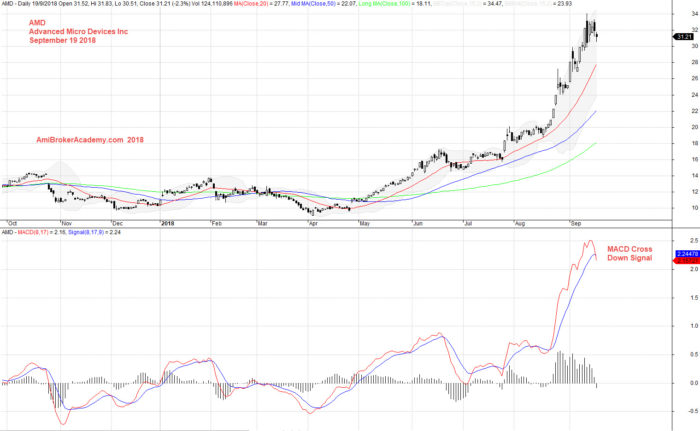This screenshot has height=431, width=700.
Task: Click the 'Sep' month label
Action: click(x=576, y=223)
